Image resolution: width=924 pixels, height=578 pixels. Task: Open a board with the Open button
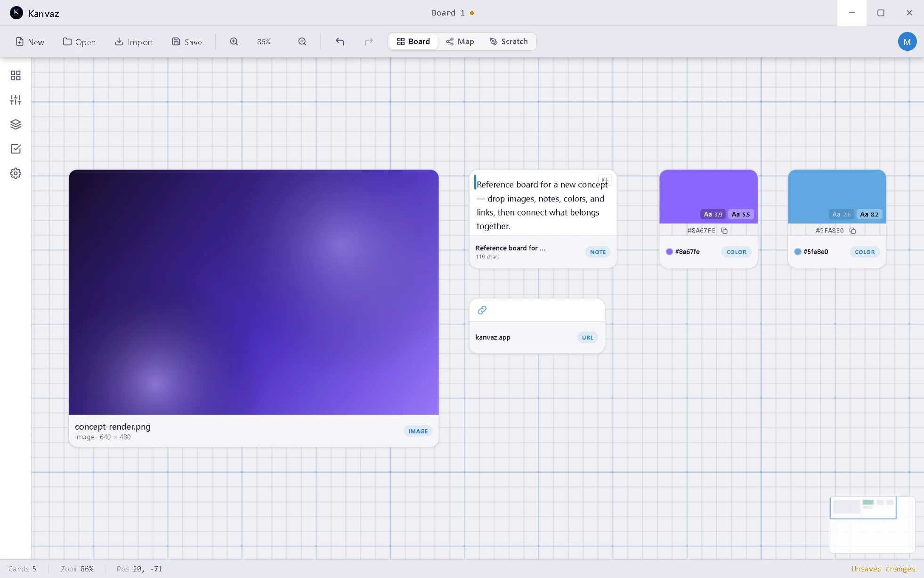pyautogui.click(x=79, y=42)
